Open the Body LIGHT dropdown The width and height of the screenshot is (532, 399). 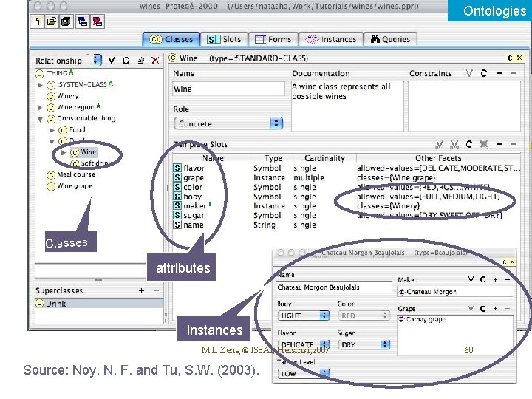(x=304, y=316)
